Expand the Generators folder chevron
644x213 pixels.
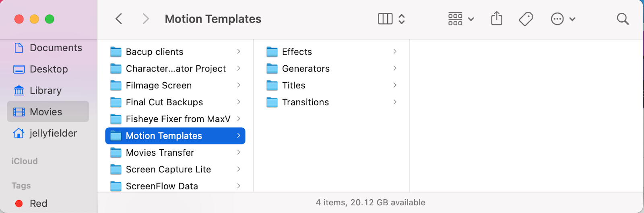(395, 69)
